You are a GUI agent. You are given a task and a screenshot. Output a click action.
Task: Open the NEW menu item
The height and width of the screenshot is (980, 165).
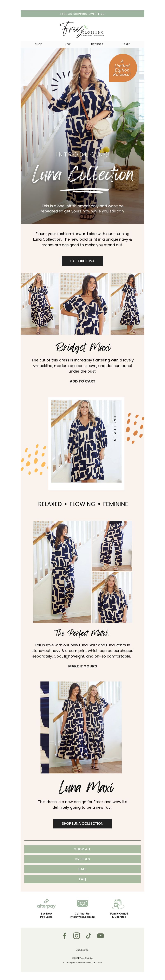pos(68,44)
